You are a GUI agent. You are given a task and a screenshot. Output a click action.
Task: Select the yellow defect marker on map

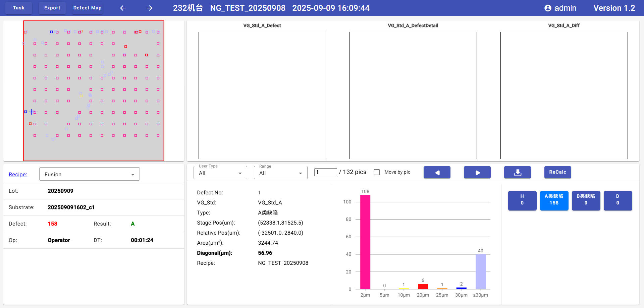[x=81, y=96]
